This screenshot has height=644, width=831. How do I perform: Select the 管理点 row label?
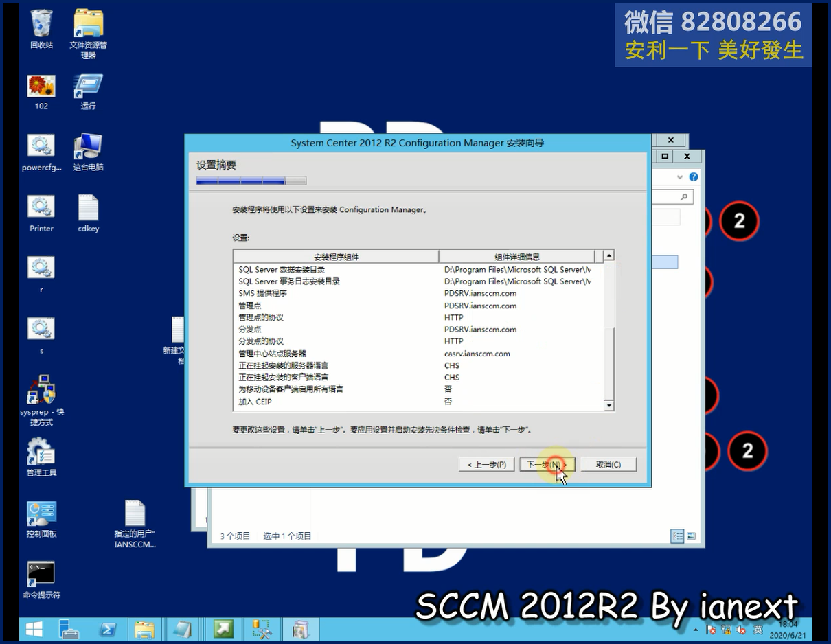coord(250,306)
